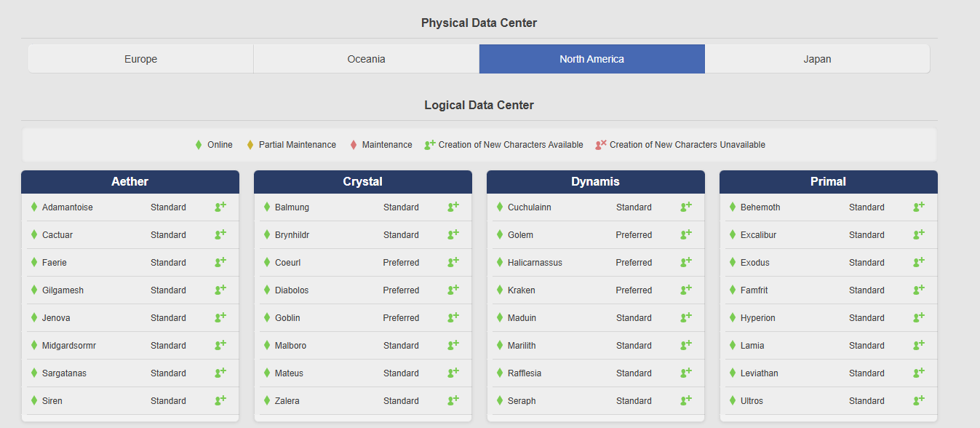
Task: Click Behemoth's character creation available icon
Action: (x=919, y=207)
